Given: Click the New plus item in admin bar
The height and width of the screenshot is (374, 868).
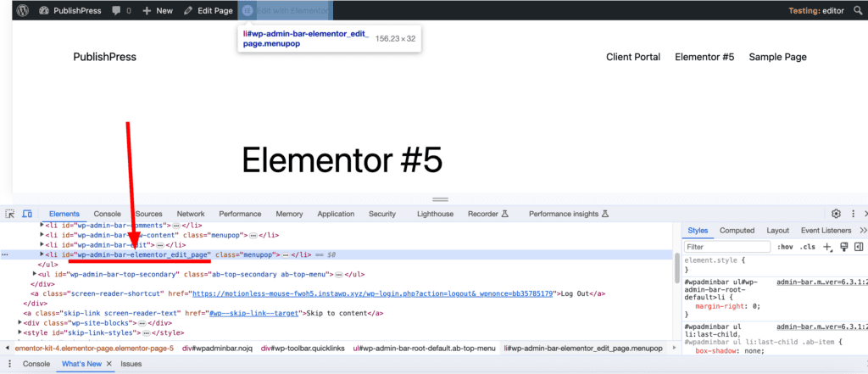Looking at the screenshot, I should tap(158, 10).
